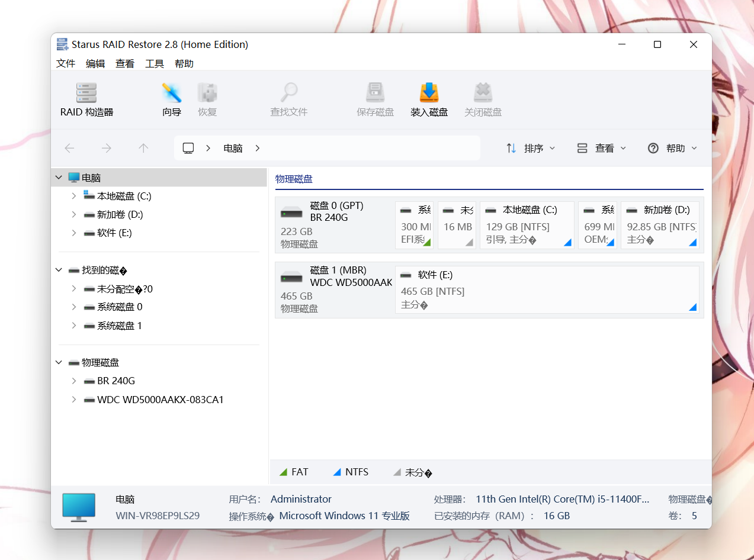The image size is (754, 560).
Task: Select 本地磁盘 (C:) in the tree
Action: (124, 196)
